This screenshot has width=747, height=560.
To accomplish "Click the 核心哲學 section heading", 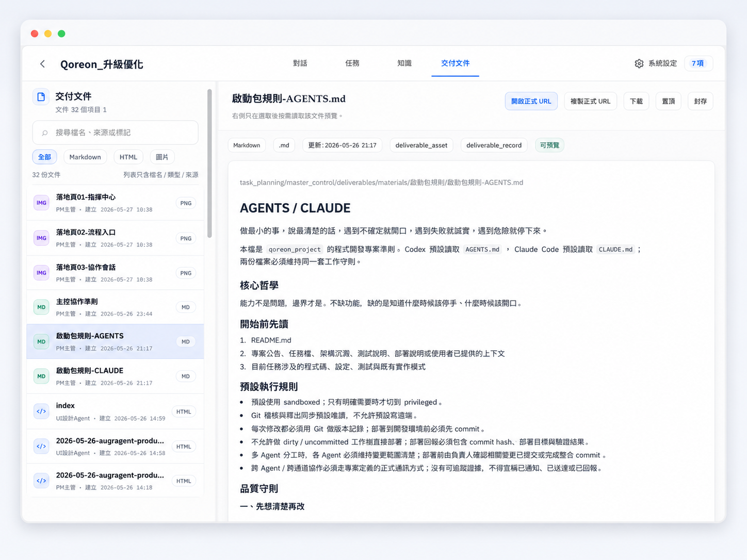I will point(259,286).
